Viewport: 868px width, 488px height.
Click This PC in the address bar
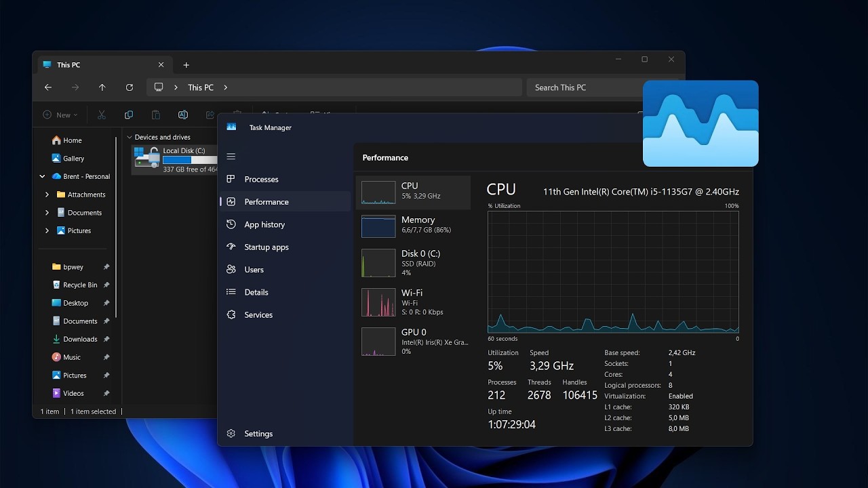point(201,87)
